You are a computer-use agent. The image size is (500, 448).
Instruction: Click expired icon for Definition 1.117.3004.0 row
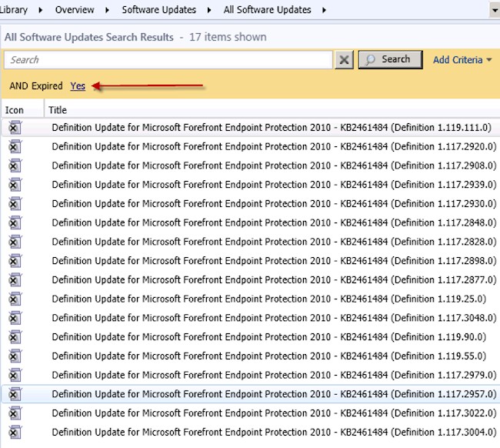pyautogui.click(x=15, y=433)
